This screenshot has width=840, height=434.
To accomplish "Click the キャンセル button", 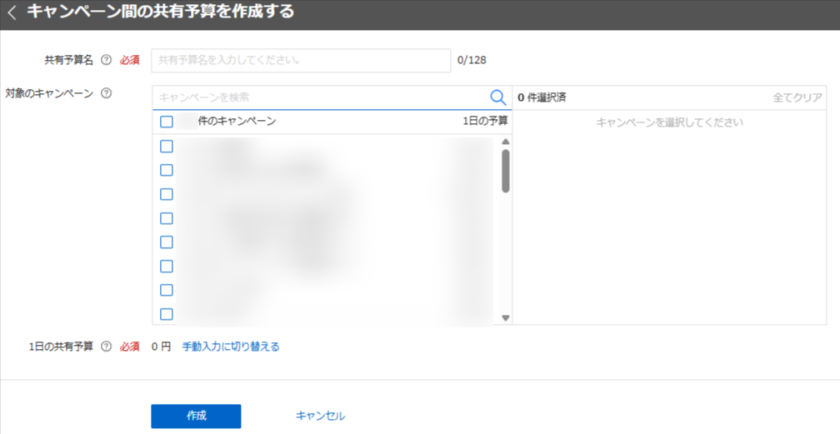I will tap(320, 416).
